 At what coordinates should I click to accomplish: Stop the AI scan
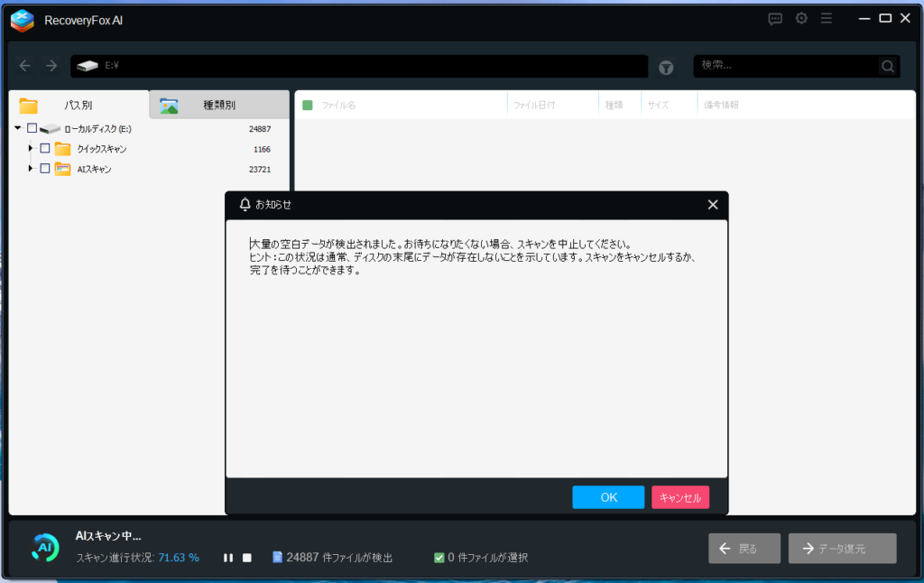point(246,558)
